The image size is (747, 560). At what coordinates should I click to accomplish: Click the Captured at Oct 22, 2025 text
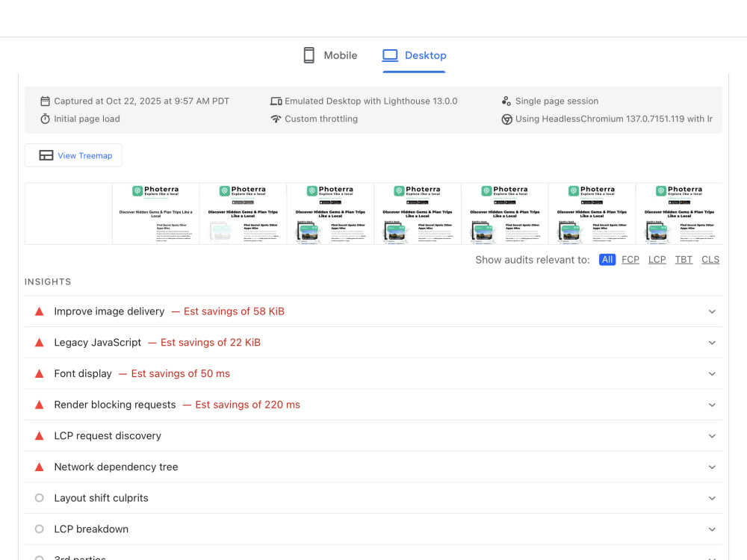pos(141,101)
